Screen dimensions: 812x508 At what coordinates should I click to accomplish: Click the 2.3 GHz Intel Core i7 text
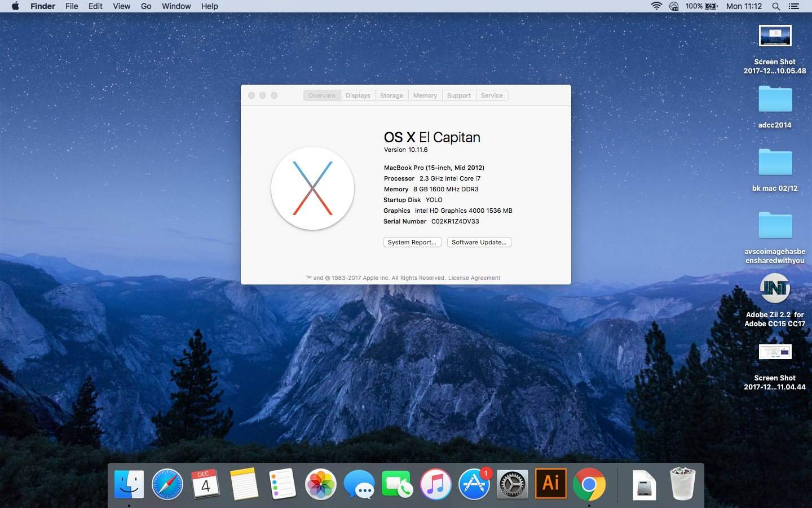(450, 178)
